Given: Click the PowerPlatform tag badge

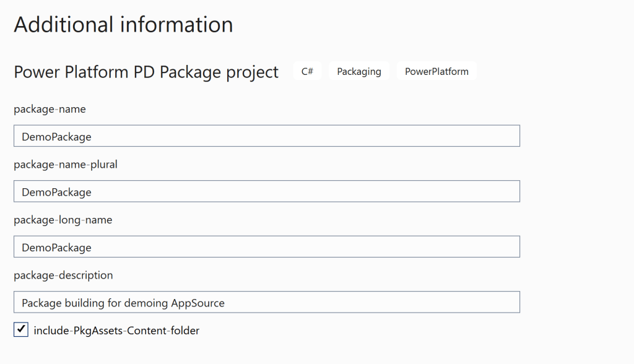Looking at the screenshot, I should click(x=436, y=71).
